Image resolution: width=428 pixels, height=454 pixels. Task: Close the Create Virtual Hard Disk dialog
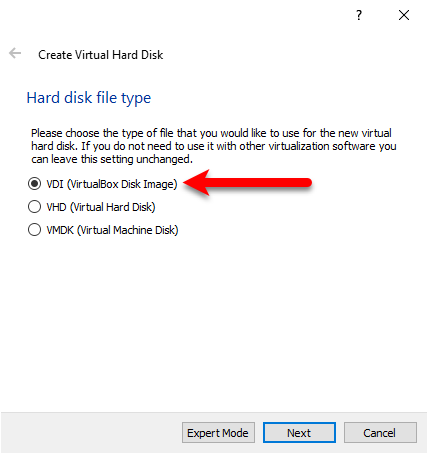pyautogui.click(x=404, y=15)
